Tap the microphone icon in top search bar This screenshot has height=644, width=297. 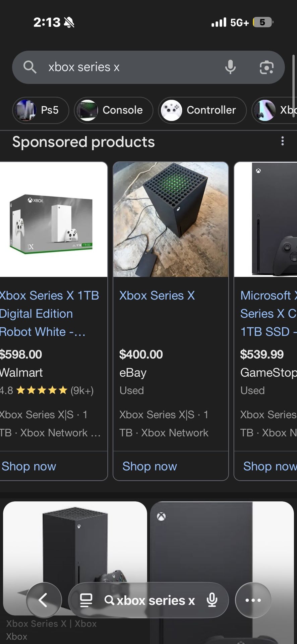click(230, 67)
